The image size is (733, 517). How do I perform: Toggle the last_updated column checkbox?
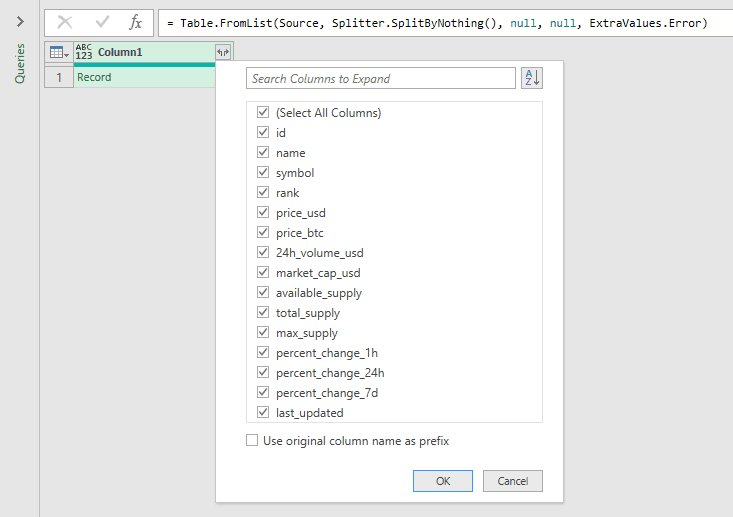click(262, 413)
